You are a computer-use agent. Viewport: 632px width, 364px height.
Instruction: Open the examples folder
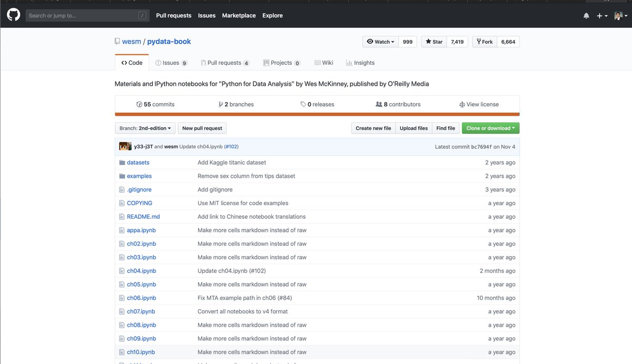point(139,176)
